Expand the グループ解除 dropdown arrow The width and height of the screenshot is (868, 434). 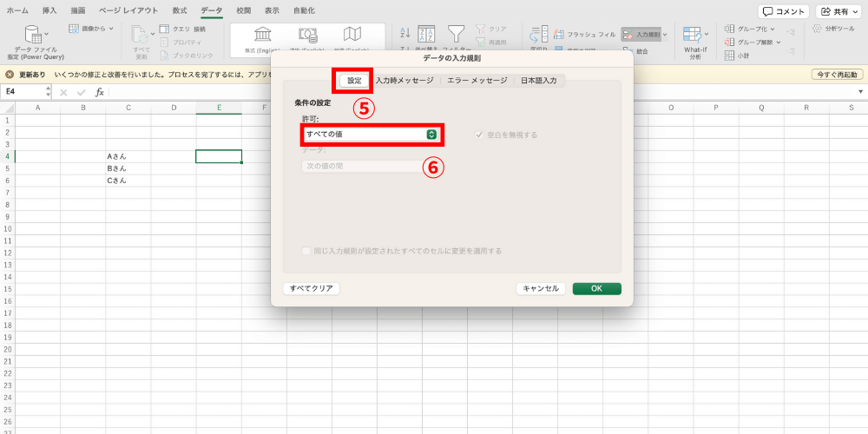pos(779,42)
